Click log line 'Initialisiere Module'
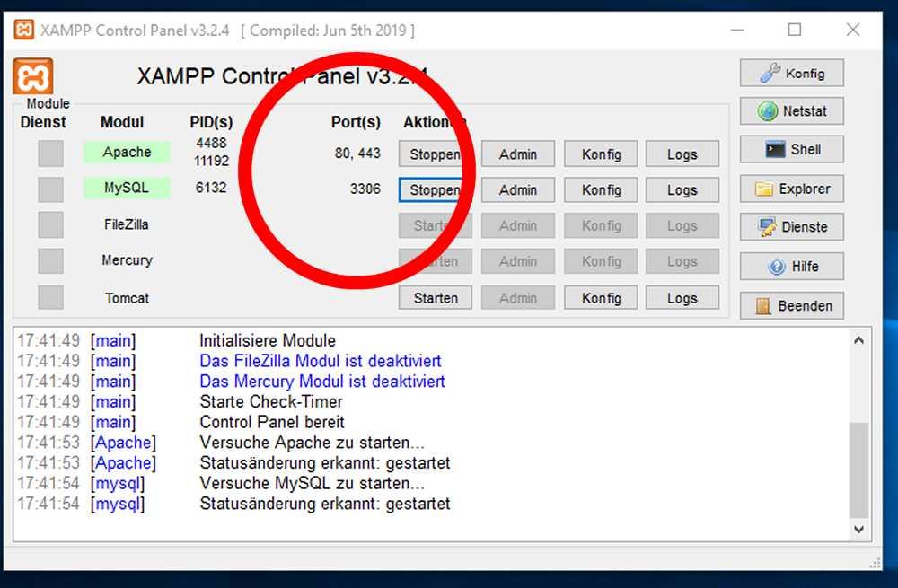 point(268,340)
